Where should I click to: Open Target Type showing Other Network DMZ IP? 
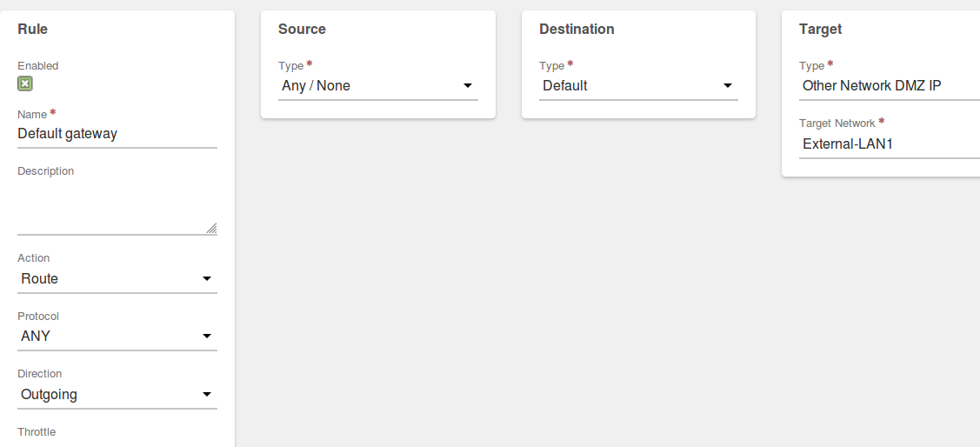[x=890, y=85]
